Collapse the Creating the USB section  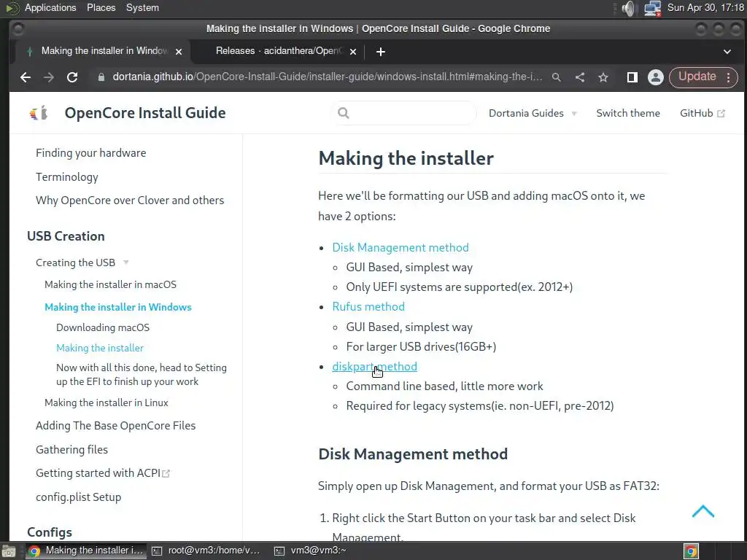click(x=125, y=262)
